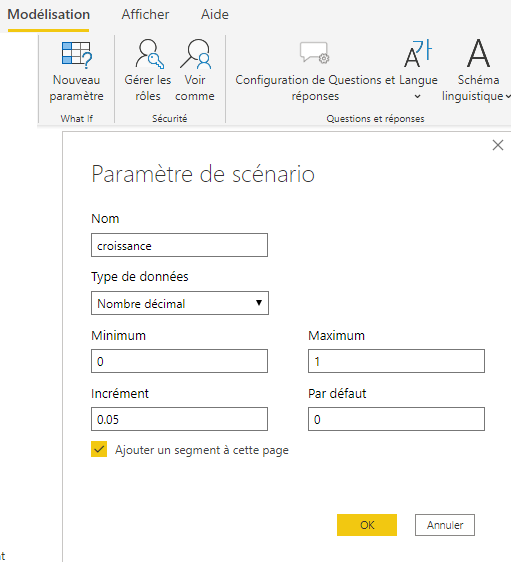Image resolution: width=511 pixels, height=562 pixels.
Task: Click the Maximum value field
Action: 396,361
